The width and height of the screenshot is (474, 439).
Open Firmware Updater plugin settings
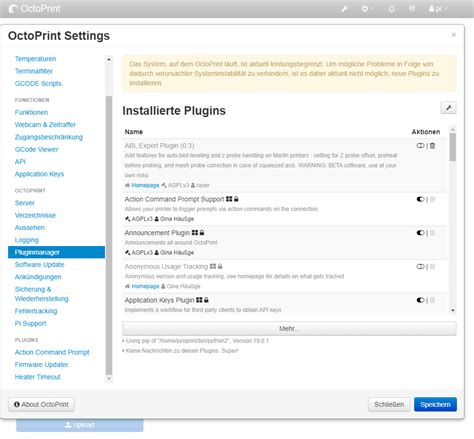(41, 365)
